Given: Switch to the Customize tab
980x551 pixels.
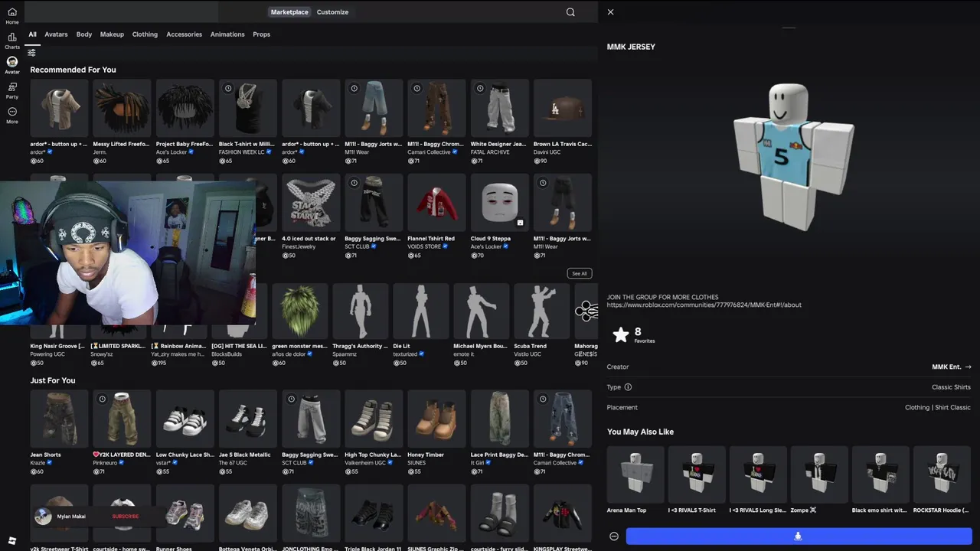Looking at the screenshot, I should 332,12.
